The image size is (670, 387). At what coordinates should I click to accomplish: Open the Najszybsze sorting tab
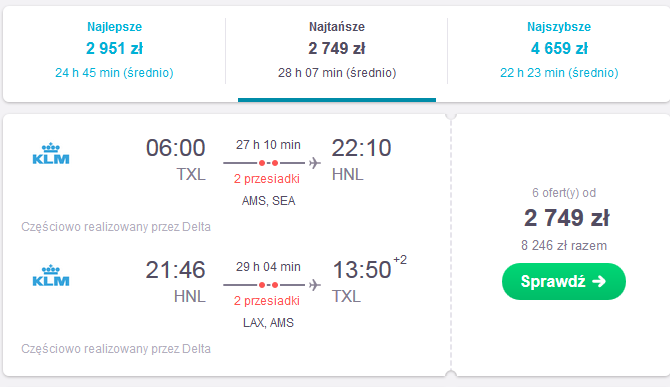click(559, 50)
